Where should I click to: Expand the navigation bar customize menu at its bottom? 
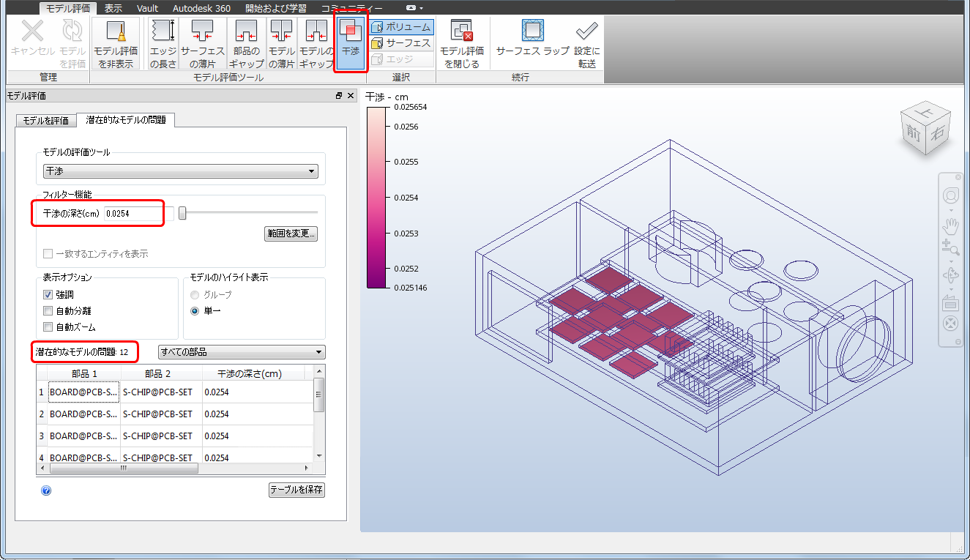coord(958,342)
